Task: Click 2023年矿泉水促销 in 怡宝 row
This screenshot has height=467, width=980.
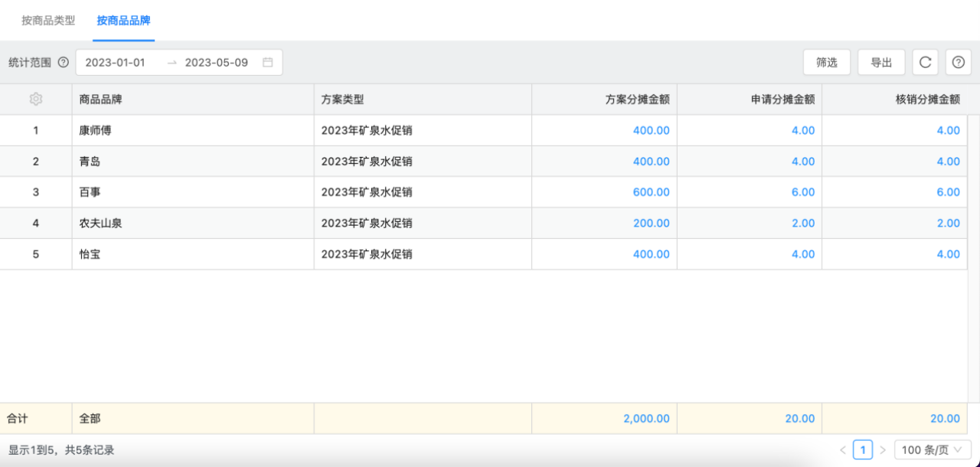Action: (367, 254)
